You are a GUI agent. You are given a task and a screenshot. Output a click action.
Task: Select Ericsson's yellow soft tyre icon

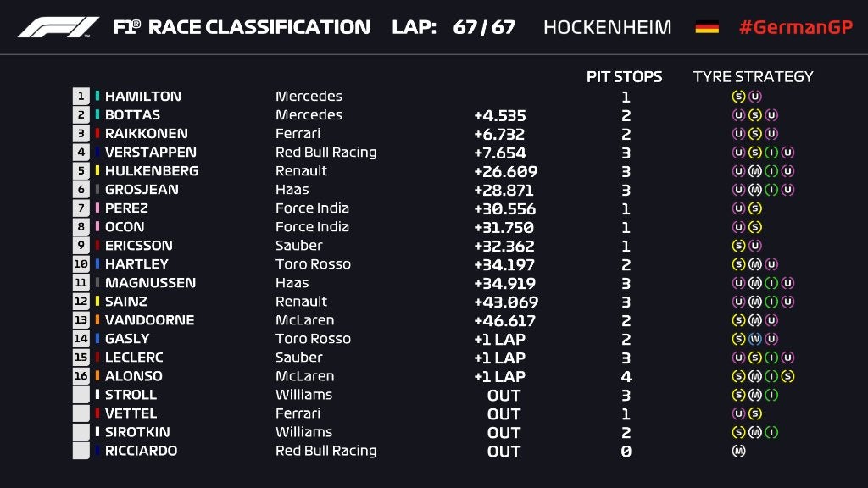737,246
